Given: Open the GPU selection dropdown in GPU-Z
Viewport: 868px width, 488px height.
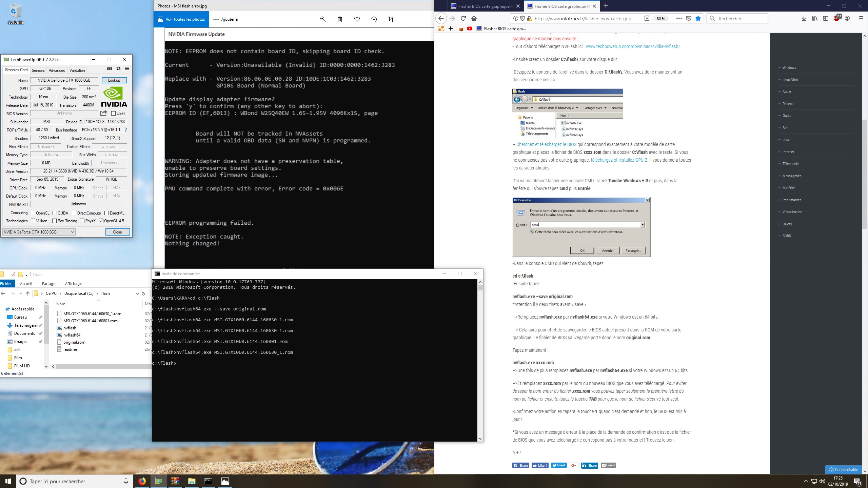Looking at the screenshot, I should [72, 232].
